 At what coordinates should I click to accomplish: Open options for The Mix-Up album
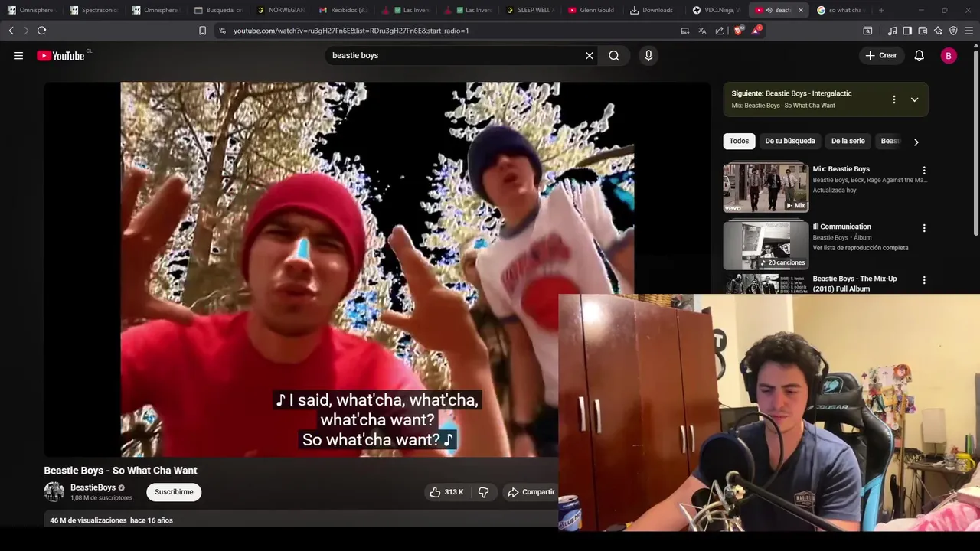coord(924,280)
